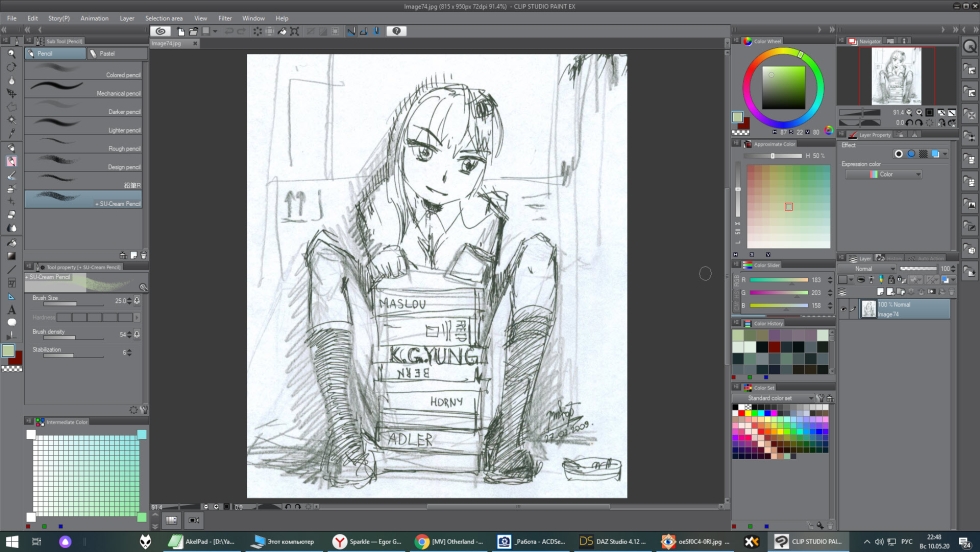This screenshot has height=552, width=980.
Task: Toggle the border effect in Layer Property
Action: [x=898, y=154]
